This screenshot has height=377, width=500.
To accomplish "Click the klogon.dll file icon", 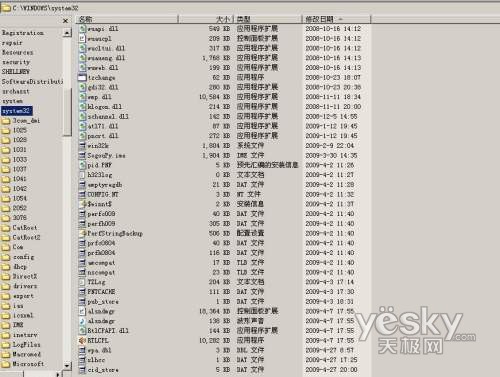I will tap(82, 107).
